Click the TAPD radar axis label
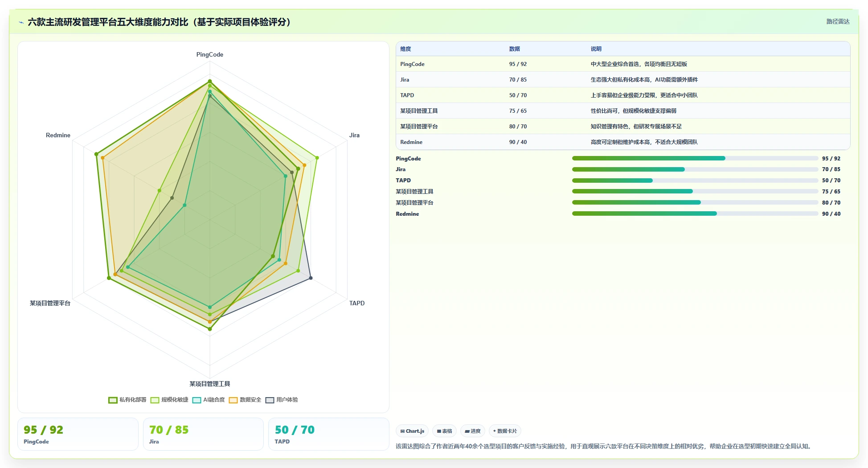 click(357, 303)
